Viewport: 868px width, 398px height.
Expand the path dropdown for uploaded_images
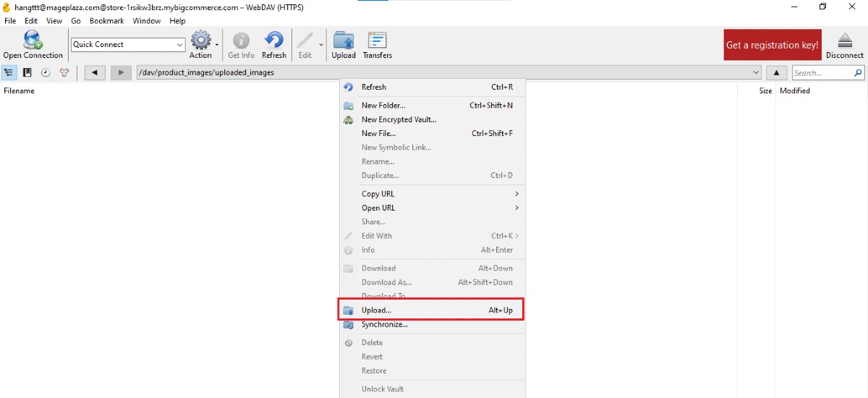[x=757, y=72]
